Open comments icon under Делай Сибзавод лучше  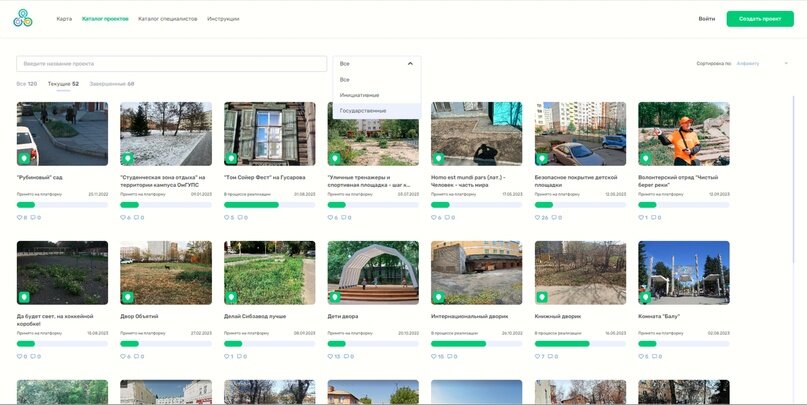click(239, 356)
